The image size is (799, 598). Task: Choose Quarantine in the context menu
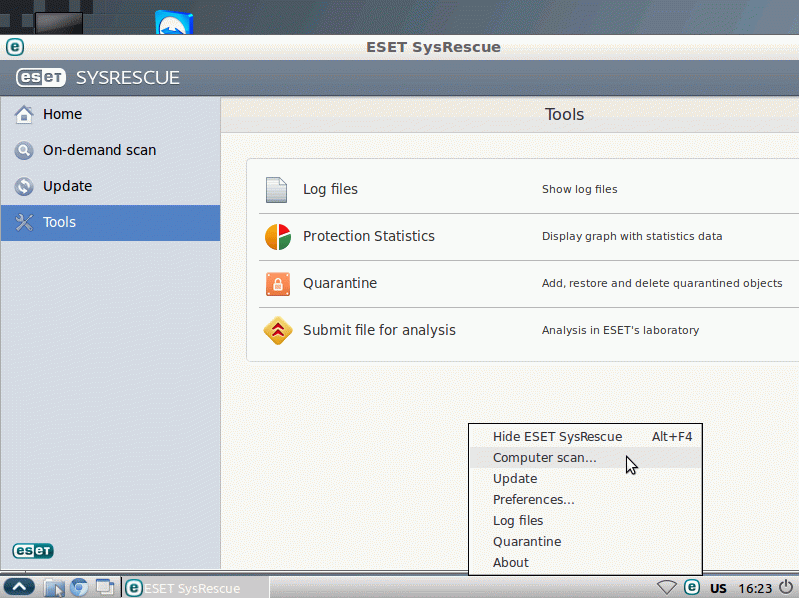point(585,541)
